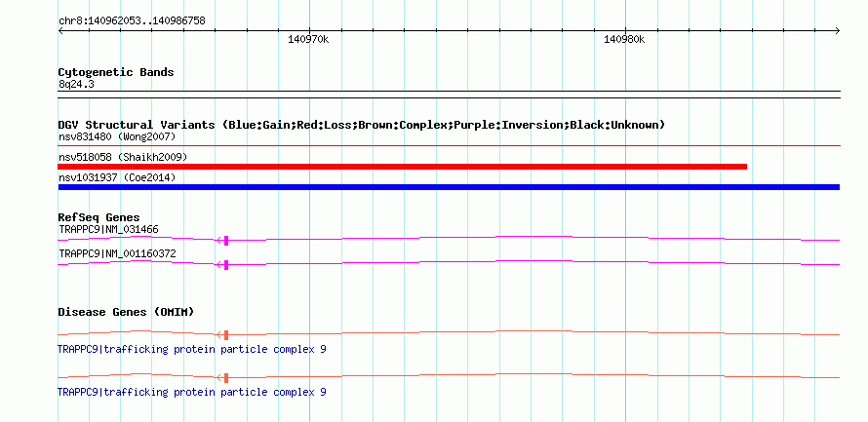Open first TRAPPC9|trafficking protein particle complex 9 link

[191, 350]
